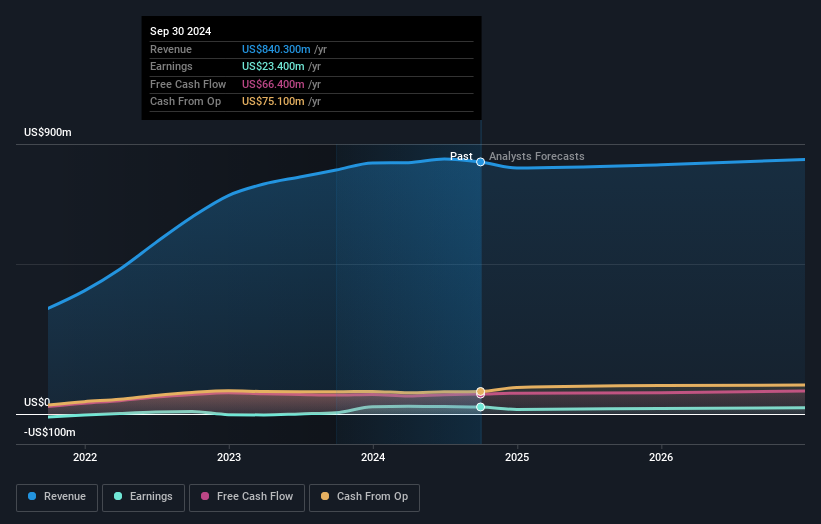Click the US$900m y-axis label
This screenshot has width=821, height=524.
pos(48,132)
